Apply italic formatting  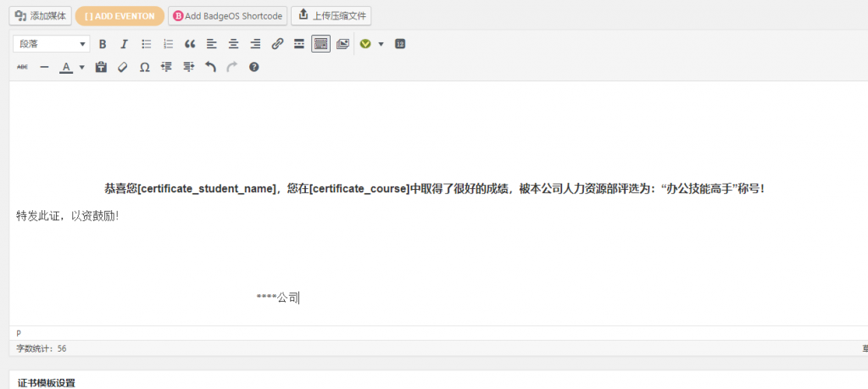coord(124,44)
